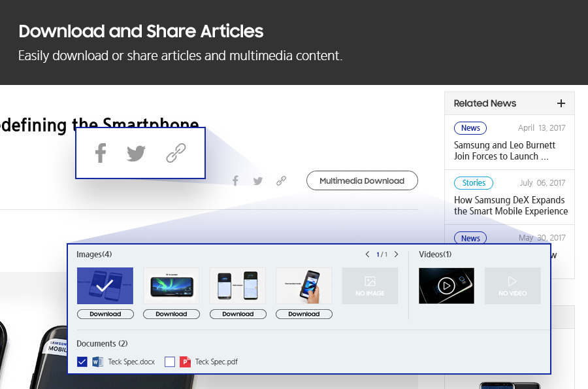
Task: Click the large Twitter share icon
Action: (x=136, y=153)
